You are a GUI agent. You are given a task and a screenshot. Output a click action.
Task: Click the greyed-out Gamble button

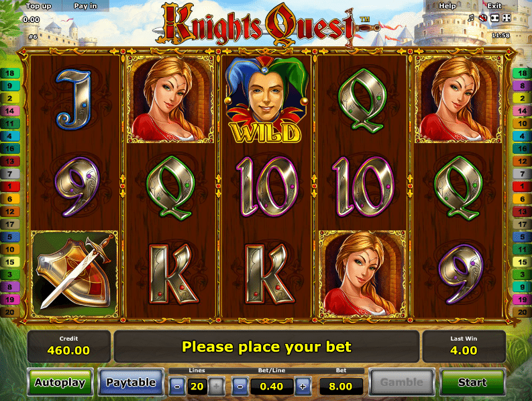coord(402,382)
